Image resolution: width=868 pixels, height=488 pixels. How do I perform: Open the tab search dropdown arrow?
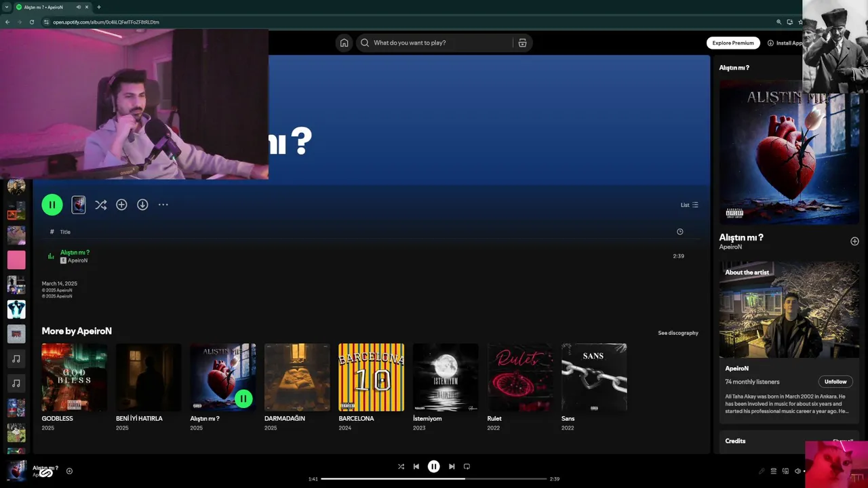click(x=7, y=7)
